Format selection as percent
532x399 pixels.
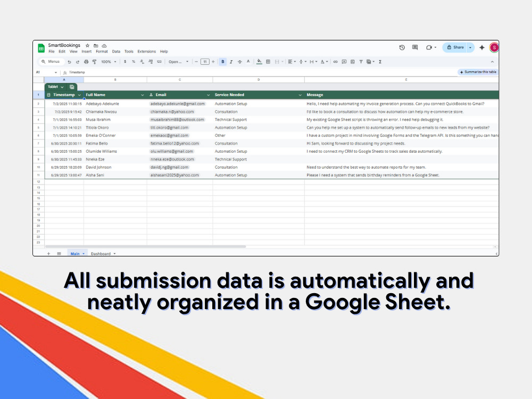pyautogui.click(x=134, y=62)
